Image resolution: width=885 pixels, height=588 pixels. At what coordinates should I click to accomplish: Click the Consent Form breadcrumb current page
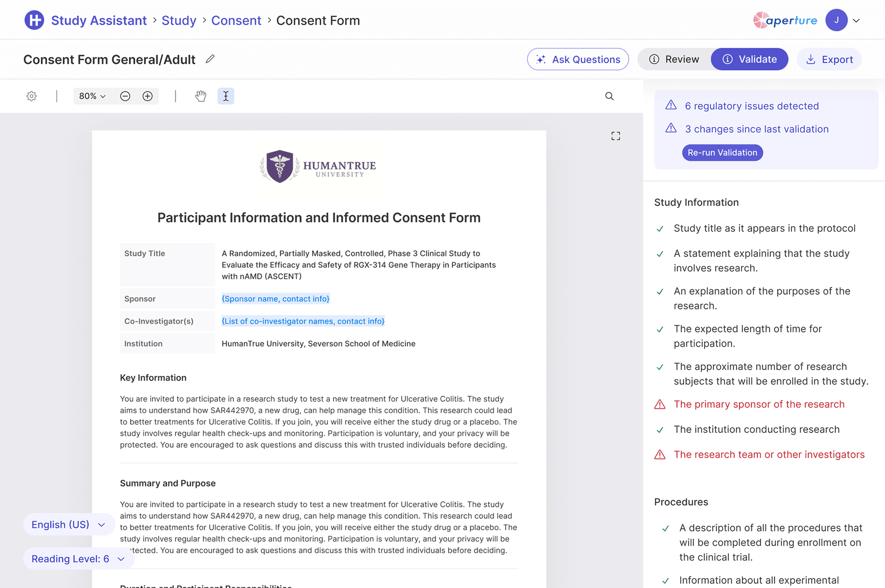318,21
